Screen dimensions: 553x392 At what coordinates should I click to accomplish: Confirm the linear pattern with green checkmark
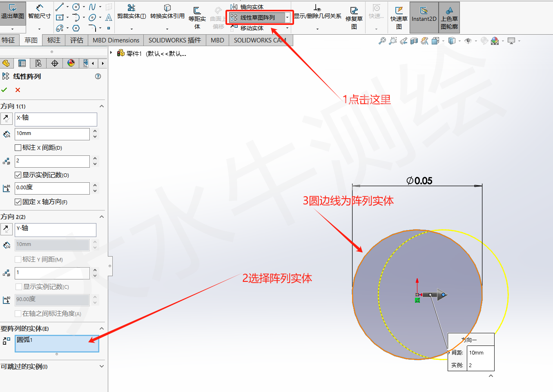4,90
